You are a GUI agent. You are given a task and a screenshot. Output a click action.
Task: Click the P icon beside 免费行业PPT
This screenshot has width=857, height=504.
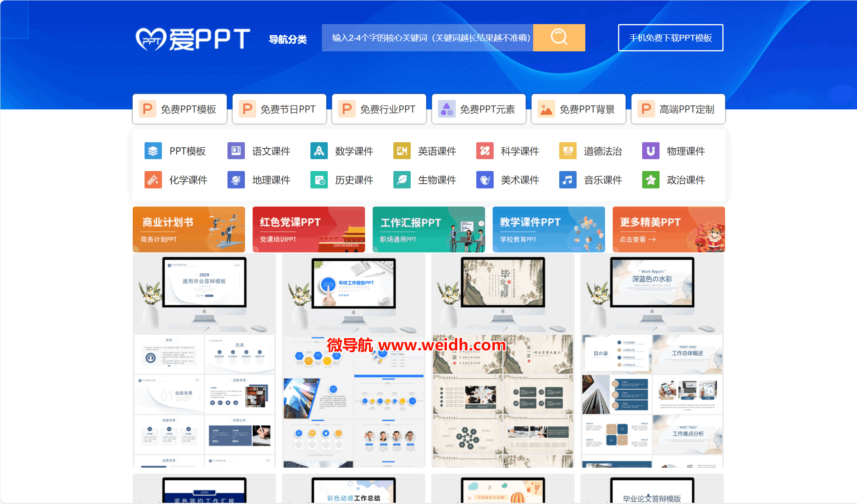[347, 109]
